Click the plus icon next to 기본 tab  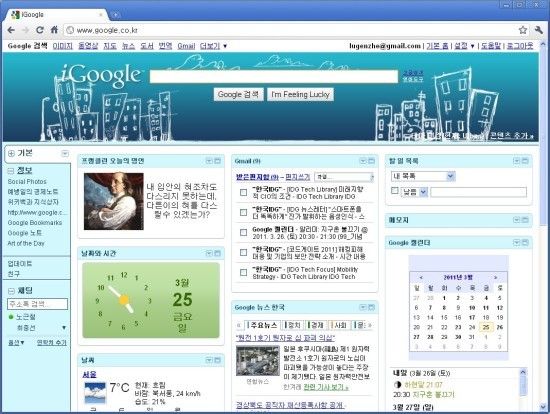click(11, 153)
